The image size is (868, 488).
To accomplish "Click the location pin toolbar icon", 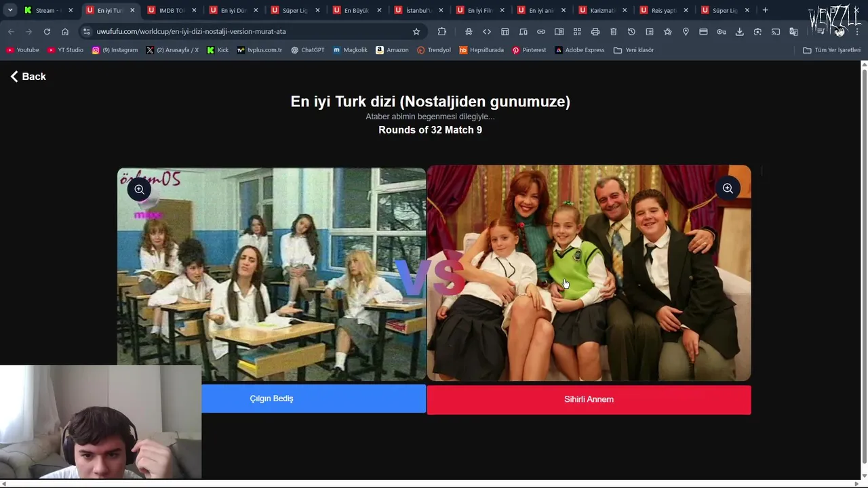I will (686, 31).
